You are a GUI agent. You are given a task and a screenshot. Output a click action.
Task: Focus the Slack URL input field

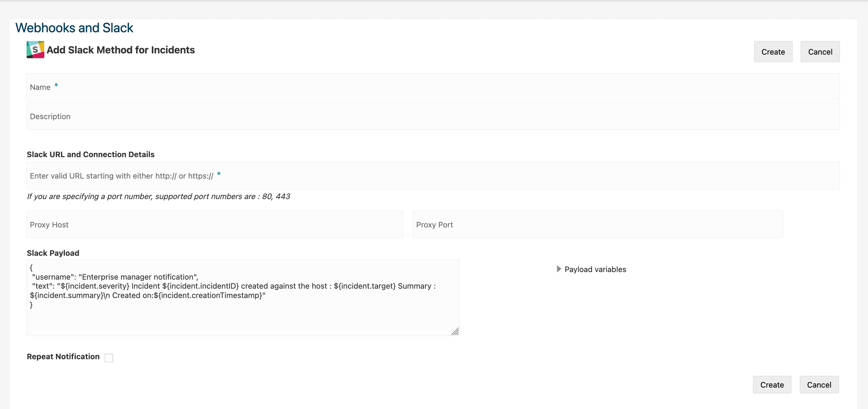433,176
